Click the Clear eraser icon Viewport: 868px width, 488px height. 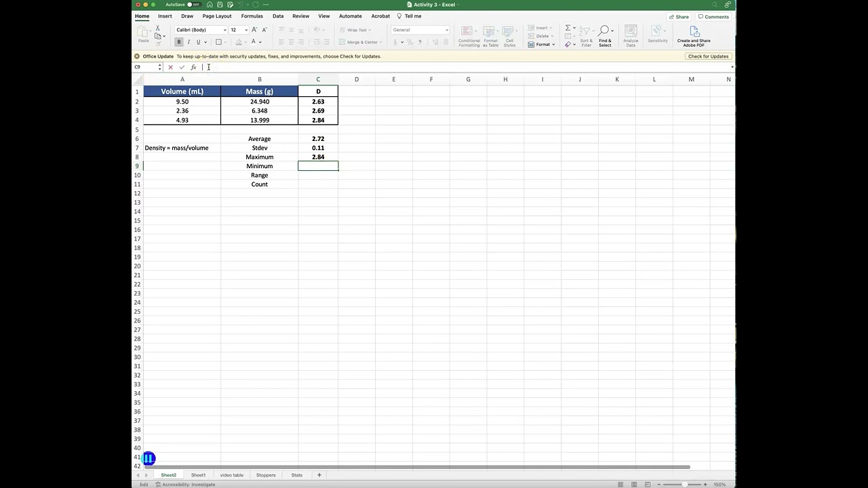pyautogui.click(x=568, y=44)
